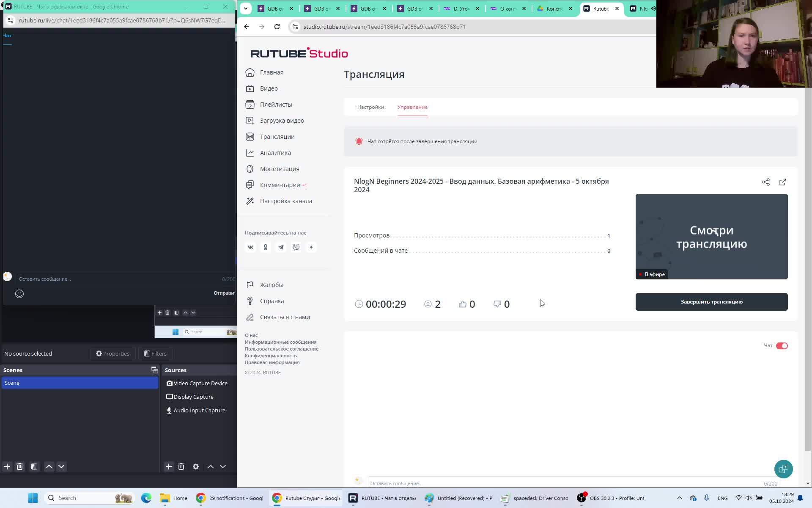Open Конфиденциальность link
Viewport: 812px width, 508px height.
271,356
